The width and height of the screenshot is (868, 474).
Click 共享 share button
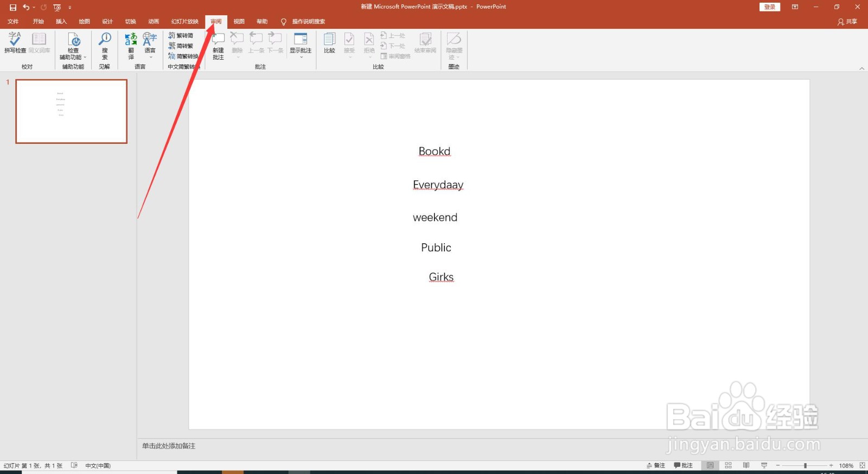(847, 22)
